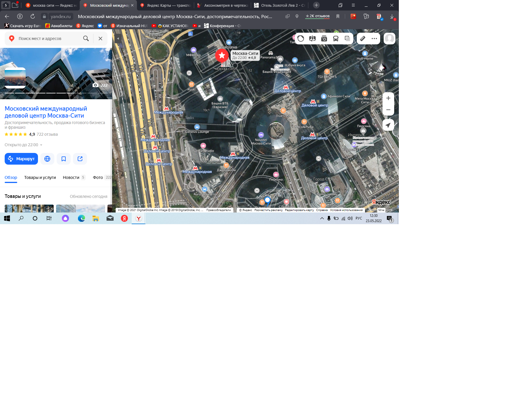525x420 pixels.
Task: Open the Справка link on map footer
Action: coord(322,210)
